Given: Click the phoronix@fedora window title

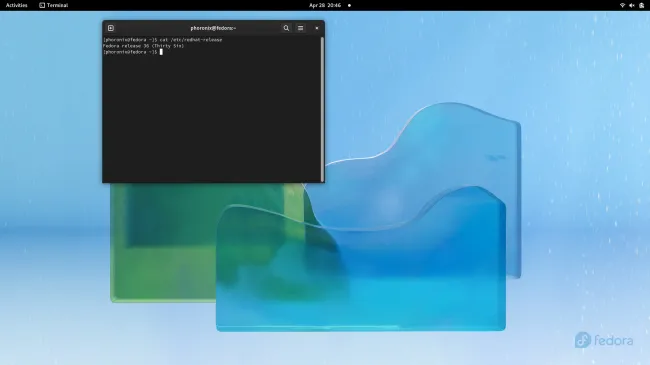Looking at the screenshot, I should pos(213,28).
